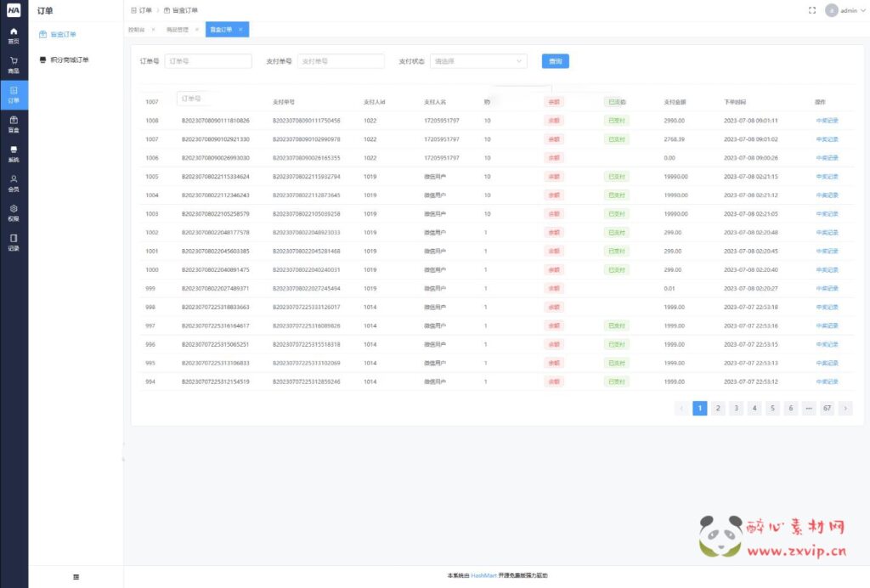Click the HashMam link in footer
Screen dimensions: 870x588
coord(483,576)
